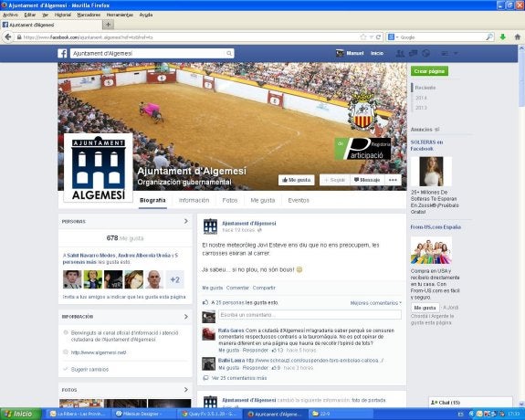525x420 pixels.
Task: Open the 22-9 folder taskbar item
Action: pyautogui.click(x=341, y=414)
